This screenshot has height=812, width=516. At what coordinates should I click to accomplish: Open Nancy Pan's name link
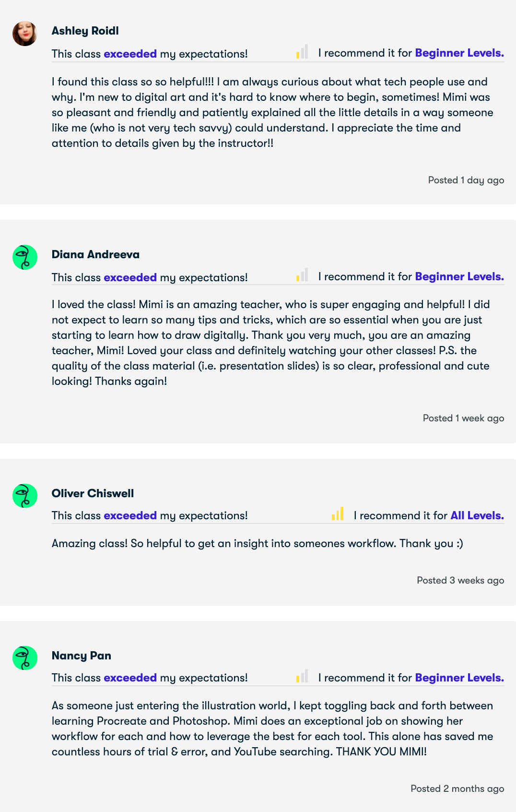(82, 656)
